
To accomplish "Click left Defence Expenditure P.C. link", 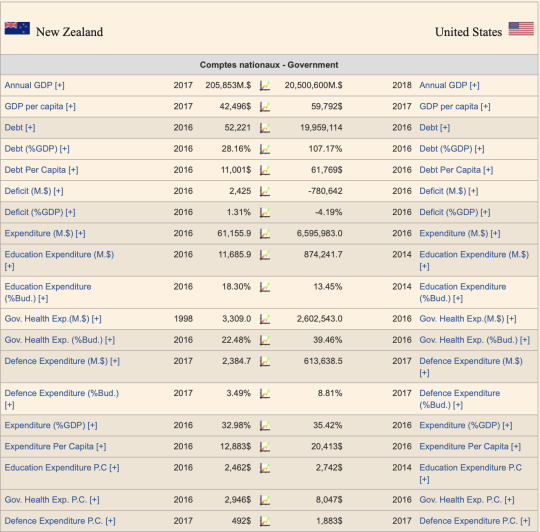I will pos(60,521).
